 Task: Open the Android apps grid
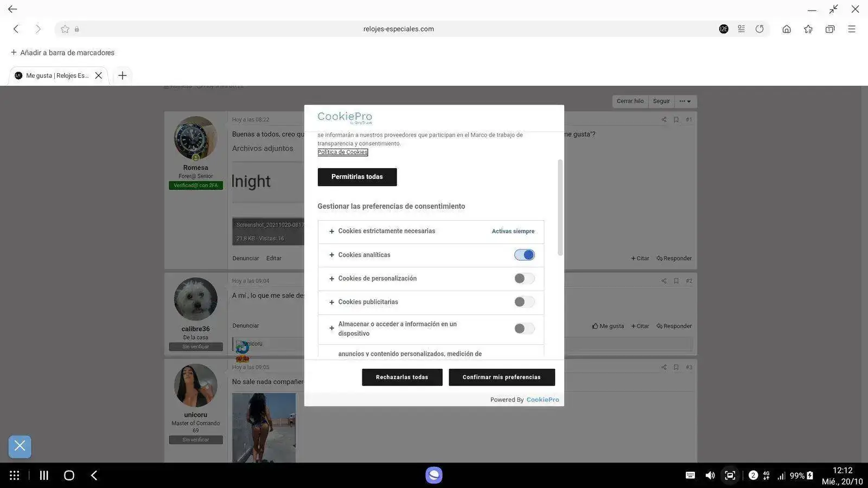15,476
